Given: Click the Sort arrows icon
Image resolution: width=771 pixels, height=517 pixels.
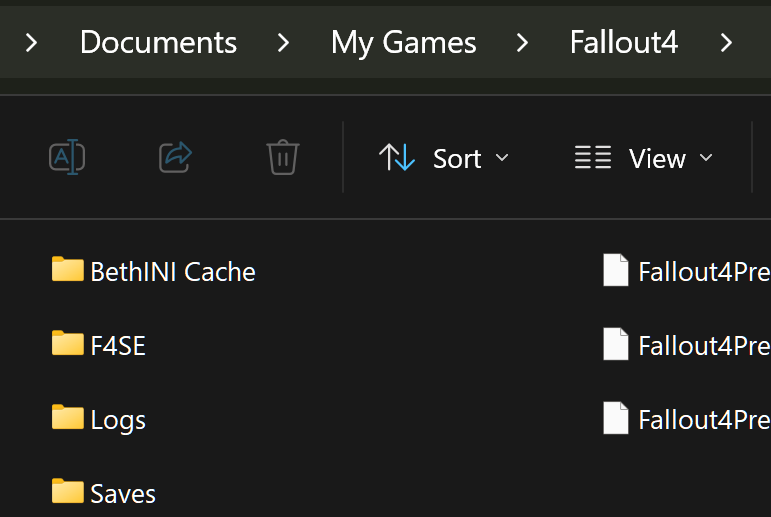Looking at the screenshot, I should tap(397, 157).
